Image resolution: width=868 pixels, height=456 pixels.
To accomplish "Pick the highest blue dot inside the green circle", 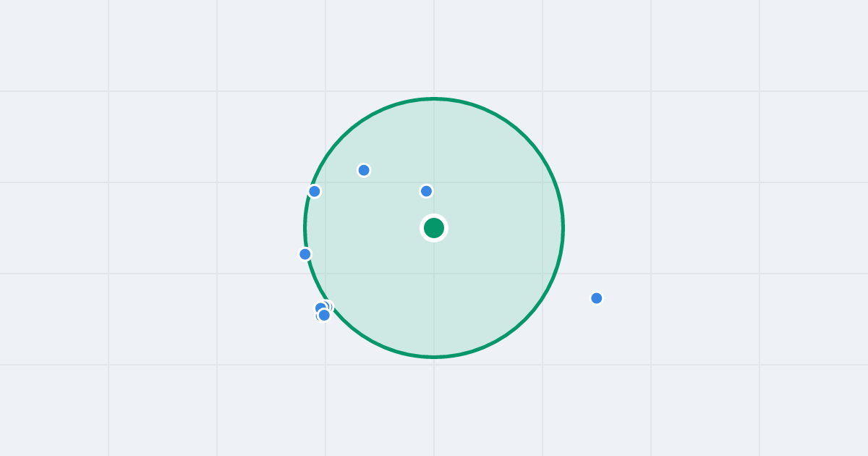I will (364, 170).
